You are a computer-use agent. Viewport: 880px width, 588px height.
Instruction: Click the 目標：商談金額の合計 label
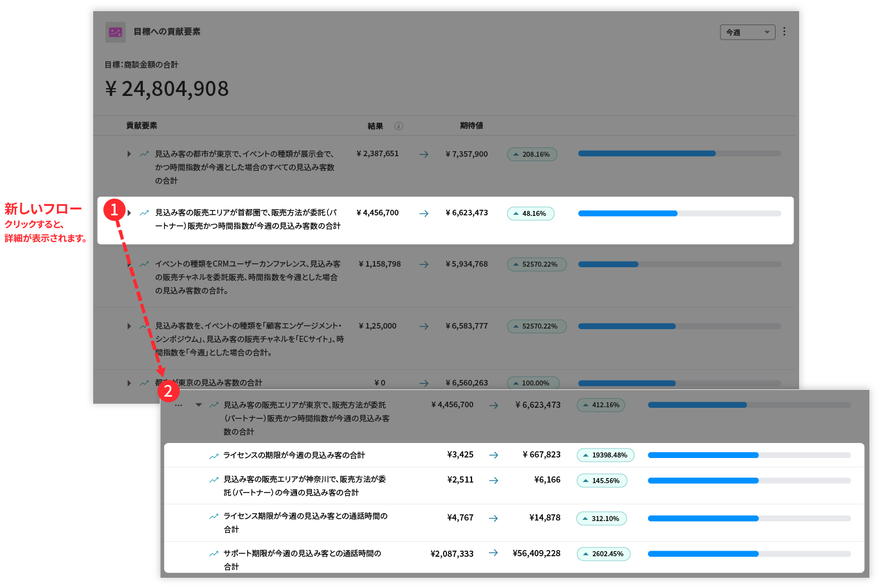click(x=142, y=65)
